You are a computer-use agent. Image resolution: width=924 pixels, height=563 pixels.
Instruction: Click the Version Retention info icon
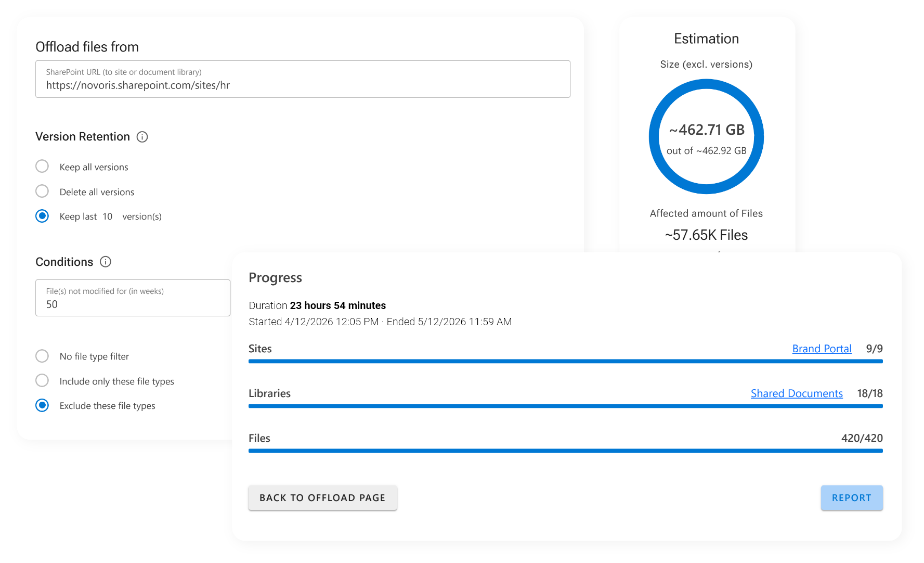(x=142, y=137)
